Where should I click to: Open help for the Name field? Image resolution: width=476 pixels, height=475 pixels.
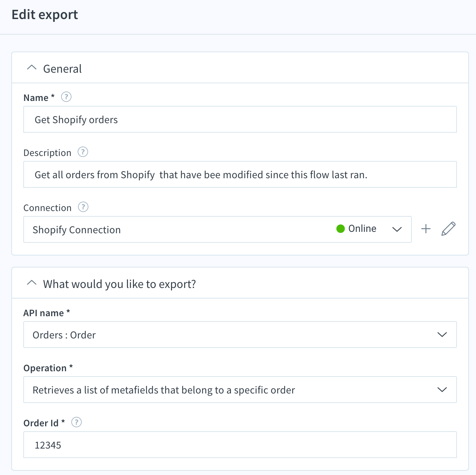[x=66, y=97]
